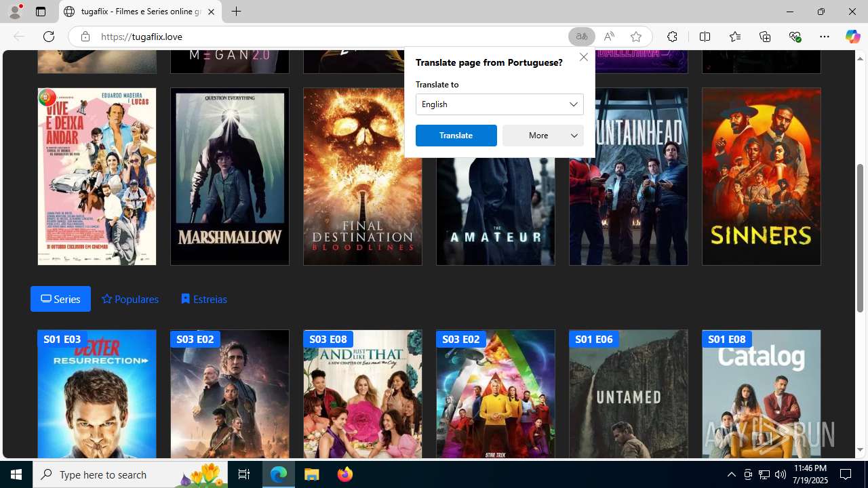Switch to the Estreias tab
Screen dimensions: 868x488
click(203, 299)
